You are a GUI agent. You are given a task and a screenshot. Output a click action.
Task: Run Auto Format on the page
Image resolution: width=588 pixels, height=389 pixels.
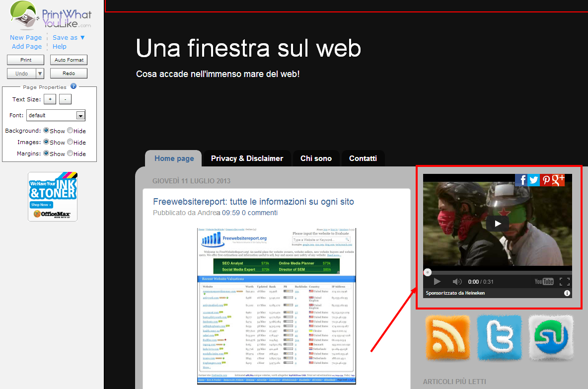click(x=69, y=60)
